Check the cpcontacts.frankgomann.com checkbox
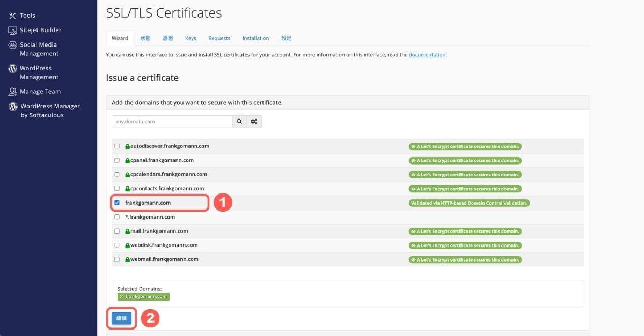 click(117, 189)
